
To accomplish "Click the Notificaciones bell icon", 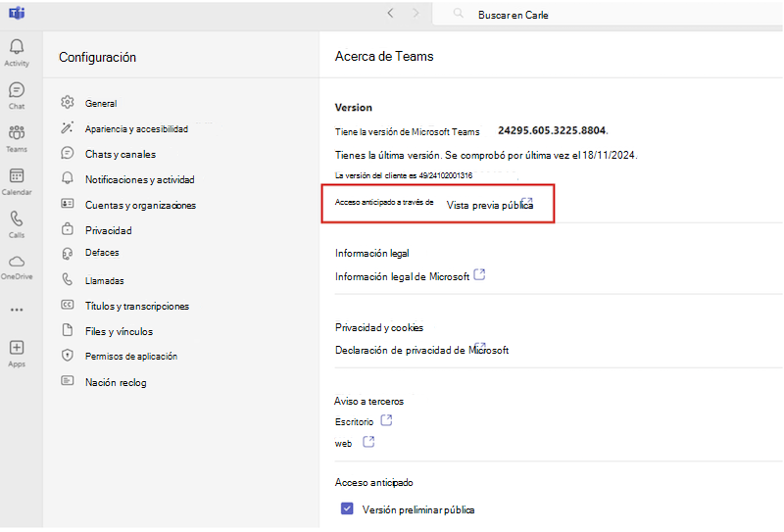I will (x=67, y=178).
